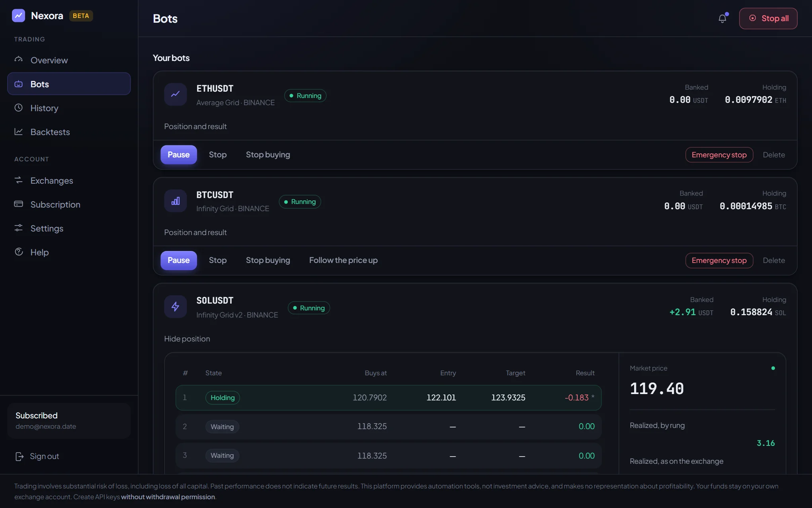Click the Nexora logo icon
Viewport: 812px width, 508px height.
(x=19, y=16)
